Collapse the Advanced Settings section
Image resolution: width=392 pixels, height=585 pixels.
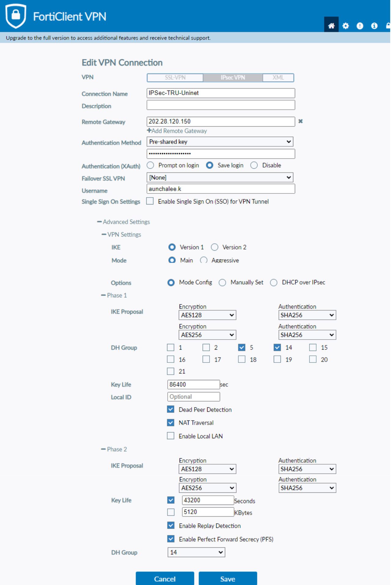point(123,222)
